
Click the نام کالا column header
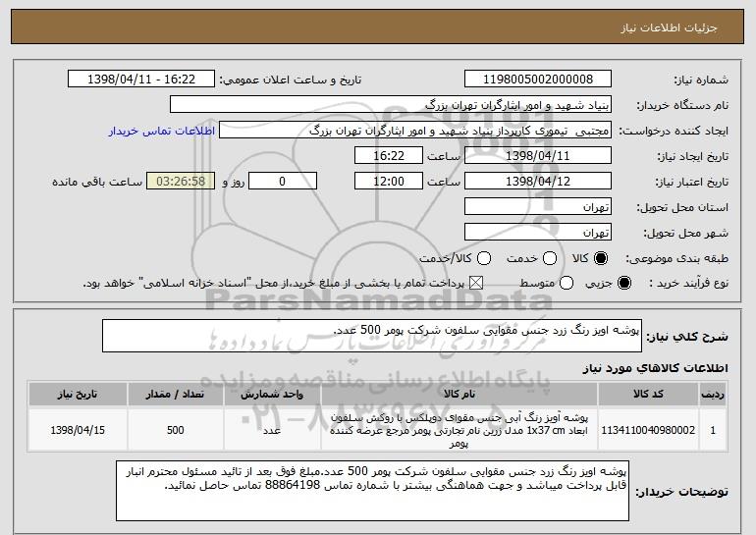click(459, 395)
